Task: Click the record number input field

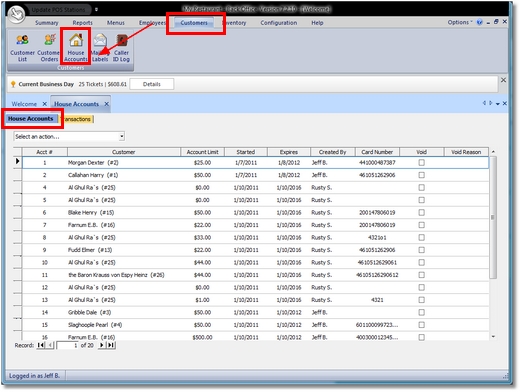Action: click(67, 345)
